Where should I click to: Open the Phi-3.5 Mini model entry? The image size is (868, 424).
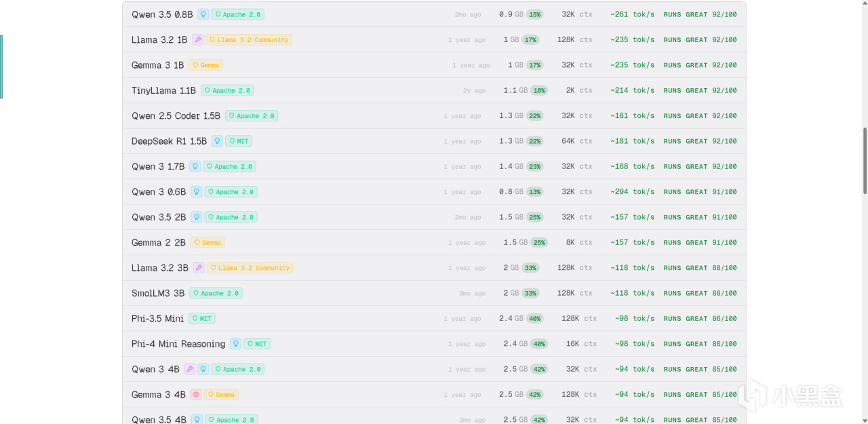434,319
